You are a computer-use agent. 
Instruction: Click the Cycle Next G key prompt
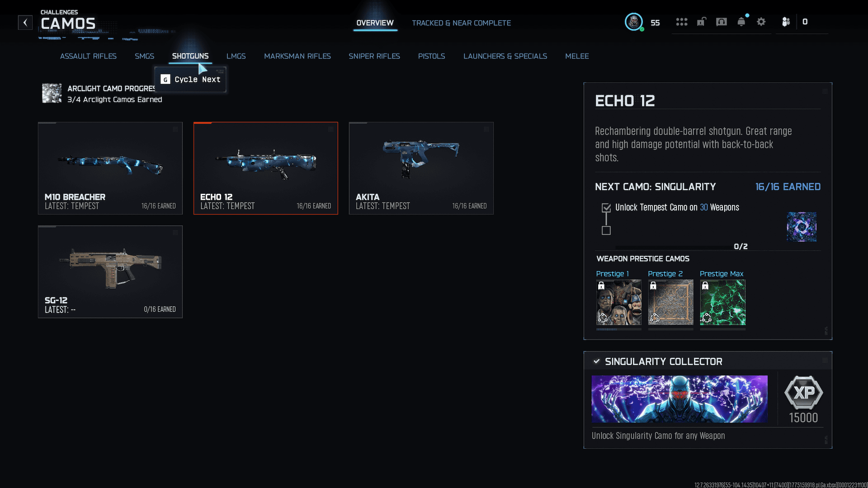[165, 80]
